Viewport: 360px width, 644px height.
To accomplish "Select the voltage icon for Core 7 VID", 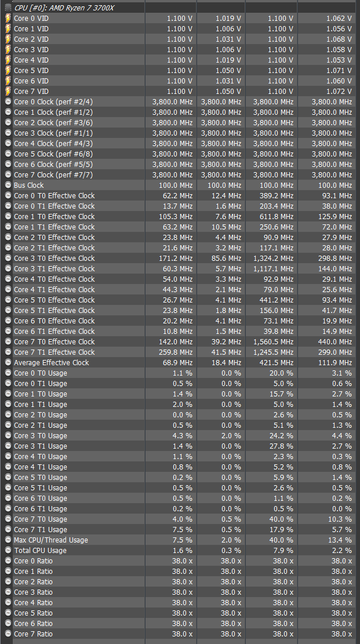I will 8,91.
